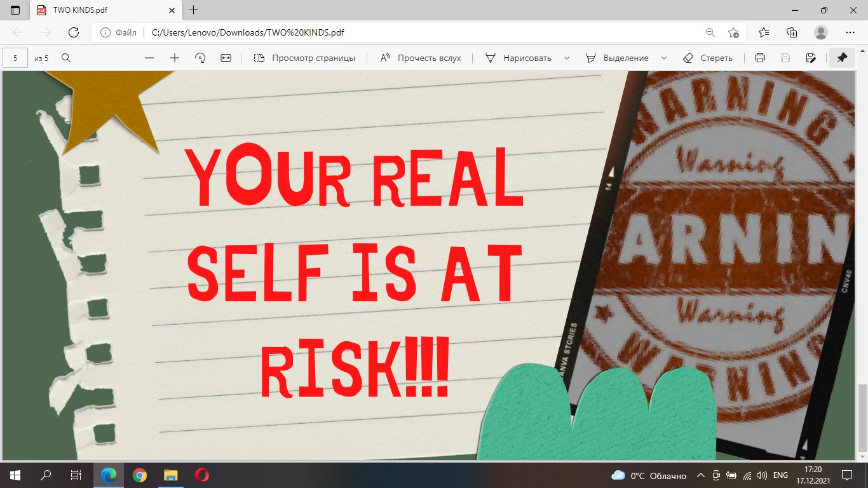Open the browser settings ellipsis menu
The image size is (868, 488).
click(850, 32)
